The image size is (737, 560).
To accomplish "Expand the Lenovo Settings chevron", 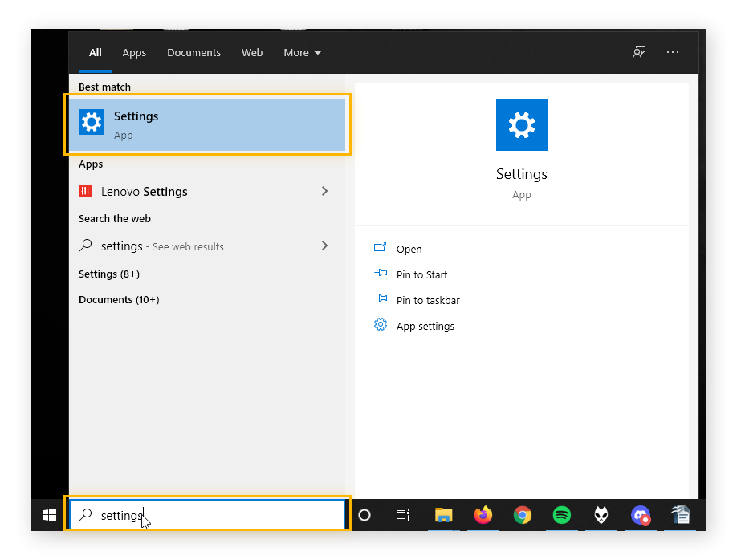I will pos(324,192).
